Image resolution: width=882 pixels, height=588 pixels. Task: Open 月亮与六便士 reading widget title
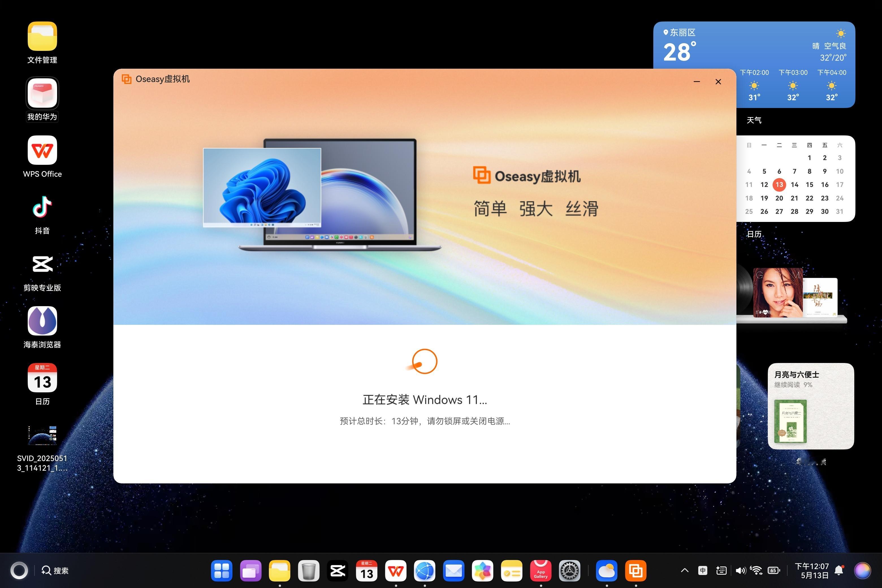click(x=797, y=374)
